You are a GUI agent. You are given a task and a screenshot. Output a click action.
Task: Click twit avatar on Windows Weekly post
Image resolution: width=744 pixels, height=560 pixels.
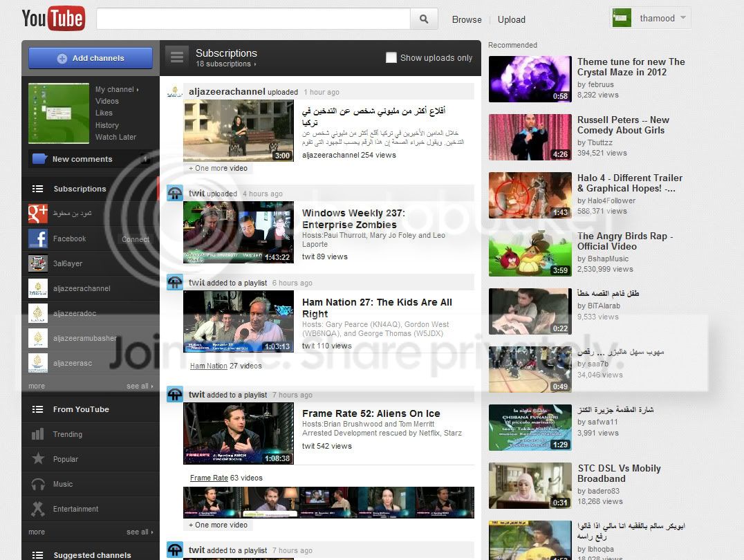[x=175, y=193]
